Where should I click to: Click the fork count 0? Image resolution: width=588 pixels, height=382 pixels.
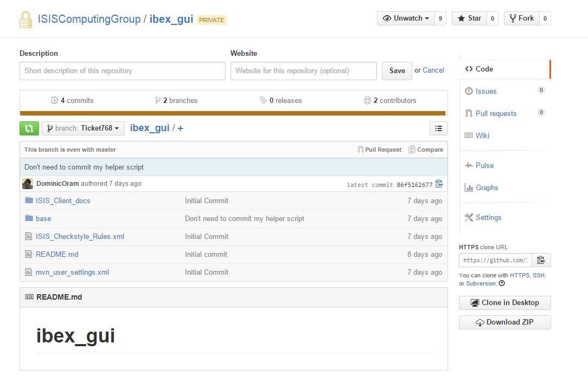click(x=545, y=18)
